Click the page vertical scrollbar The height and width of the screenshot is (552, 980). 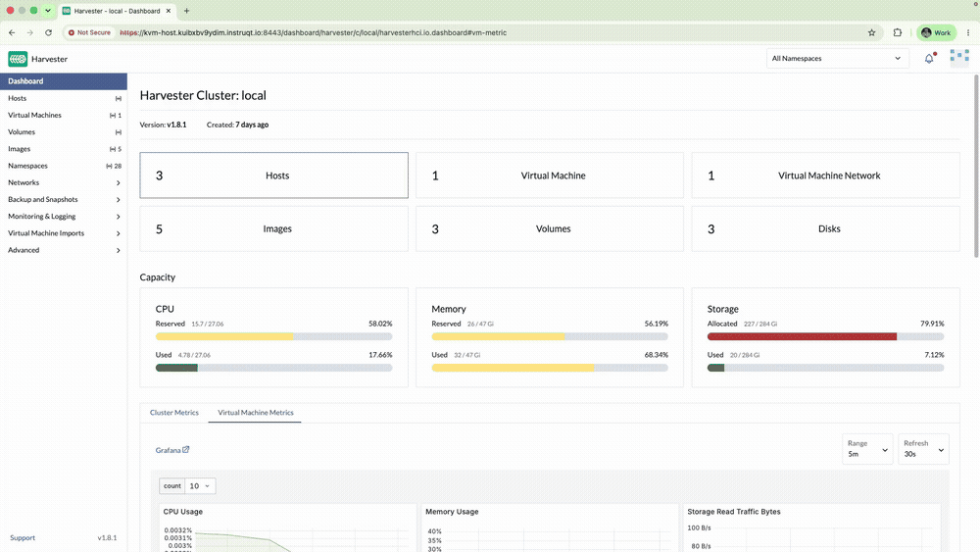click(x=976, y=166)
